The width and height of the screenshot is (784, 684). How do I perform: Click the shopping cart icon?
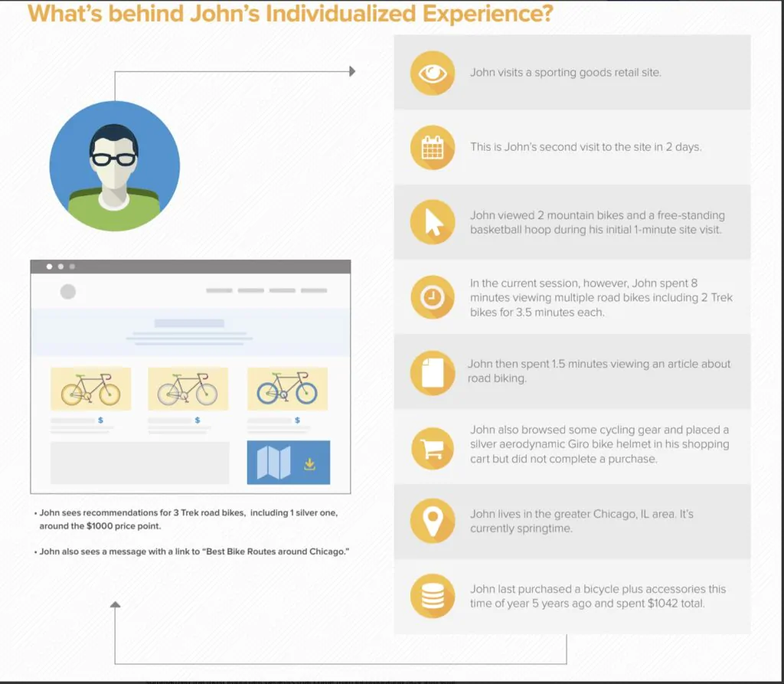[x=433, y=448]
